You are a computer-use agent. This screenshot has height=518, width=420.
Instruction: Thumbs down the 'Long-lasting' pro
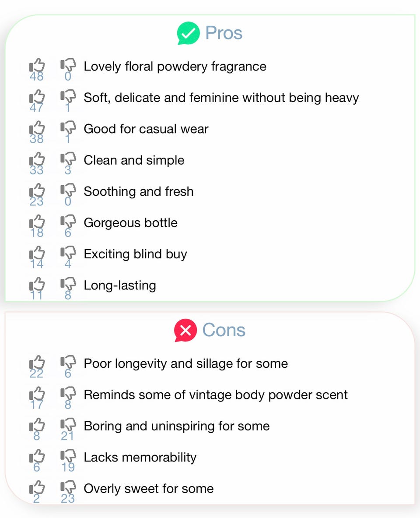(68, 285)
